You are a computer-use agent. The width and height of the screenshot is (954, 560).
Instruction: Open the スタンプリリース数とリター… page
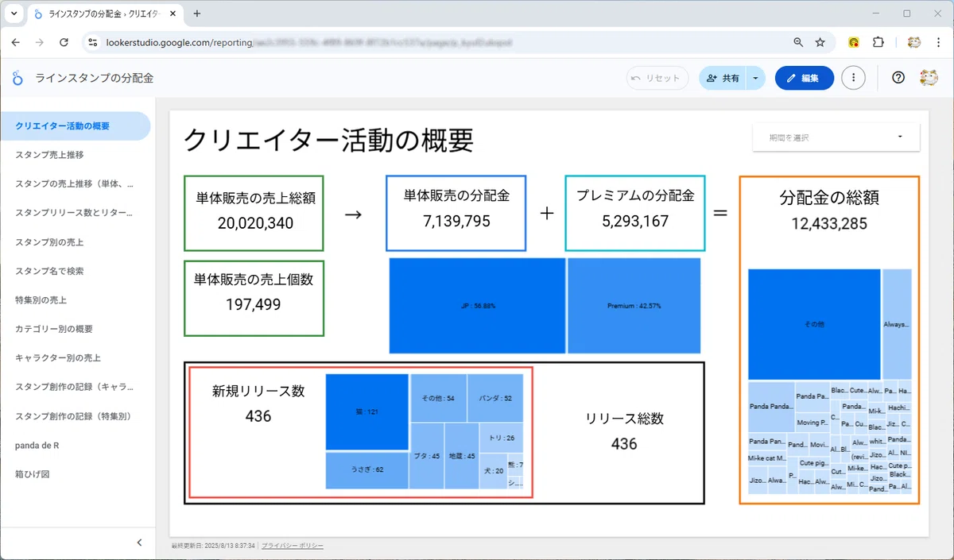pos(75,213)
